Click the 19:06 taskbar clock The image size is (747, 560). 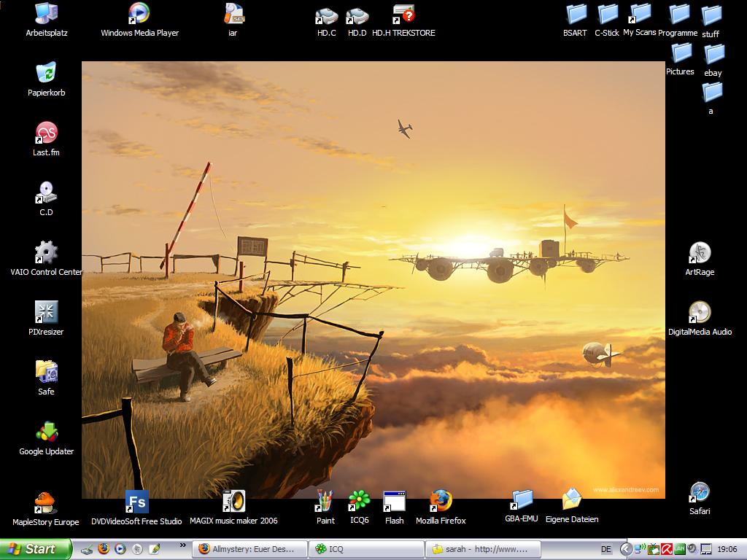pos(727,550)
